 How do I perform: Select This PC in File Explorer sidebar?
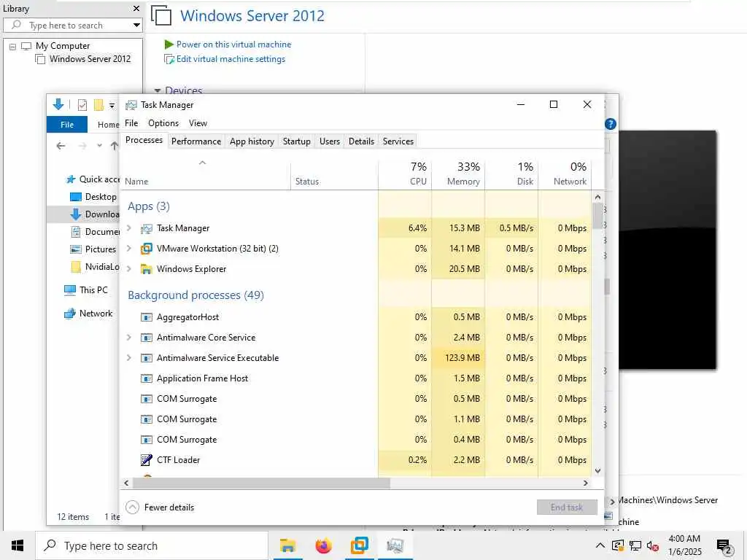86,290
